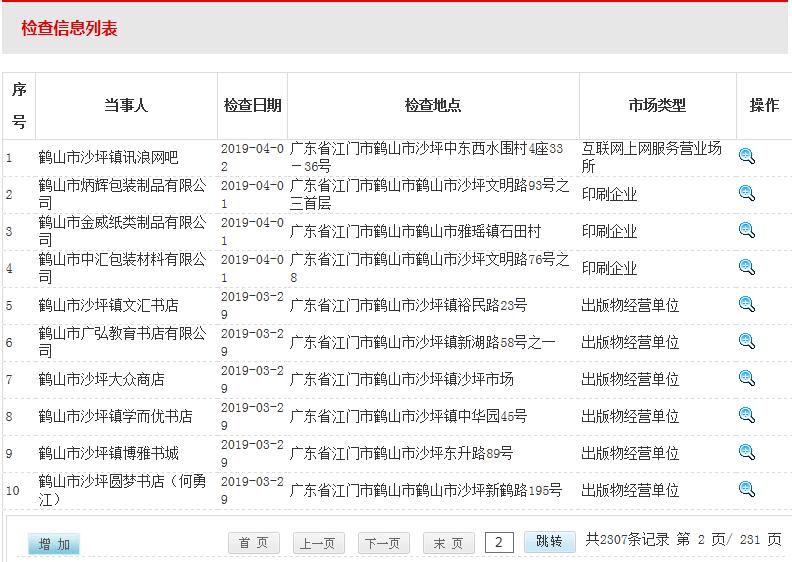Focus the page number input field
Screen dimensions: 792x562
click(499, 543)
